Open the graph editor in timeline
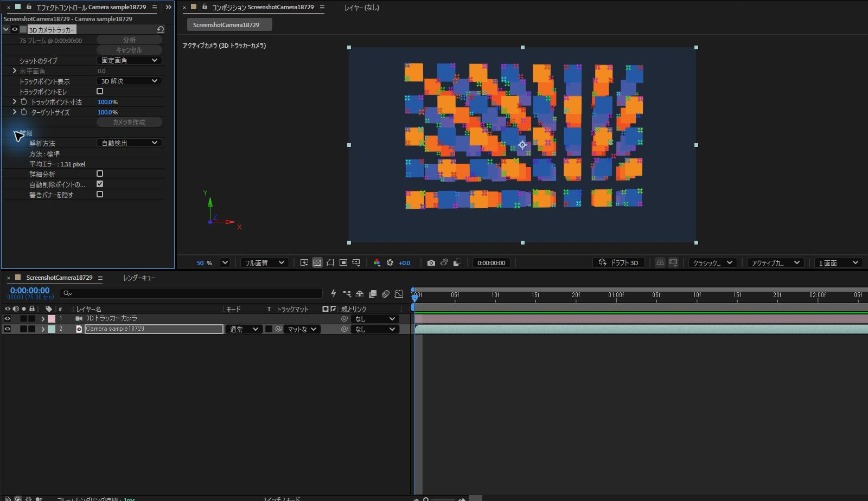Image resolution: width=868 pixels, height=501 pixels. (x=399, y=293)
